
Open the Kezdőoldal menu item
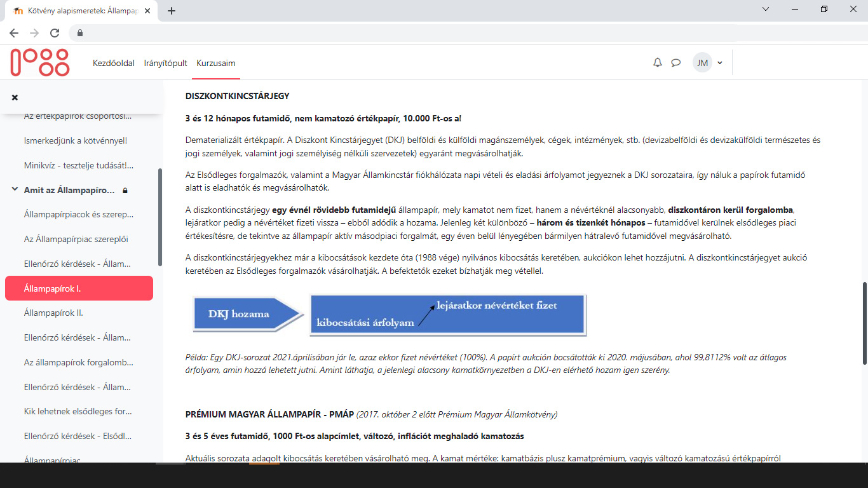(114, 63)
